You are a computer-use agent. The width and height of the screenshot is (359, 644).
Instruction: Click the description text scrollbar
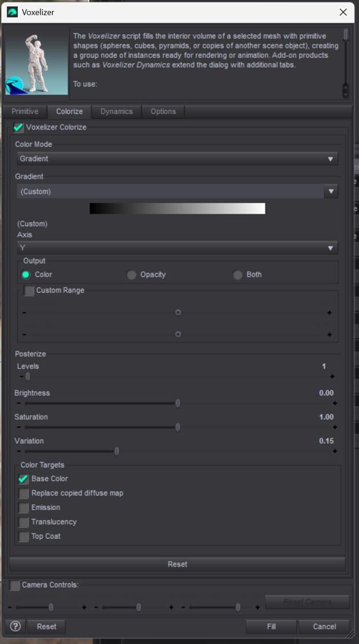pyautogui.click(x=346, y=63)
